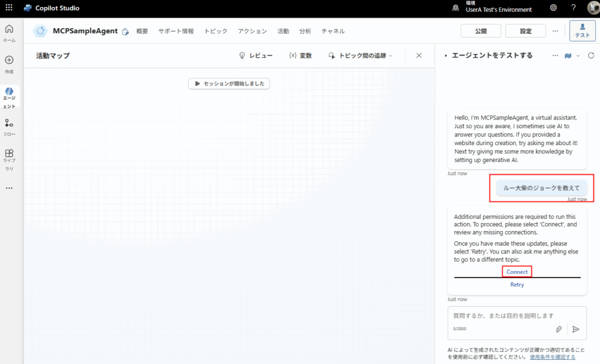Open the user profile avatar
The image size is (600, 364).
594,8
